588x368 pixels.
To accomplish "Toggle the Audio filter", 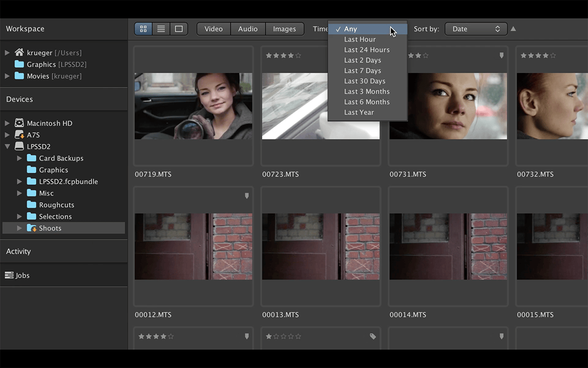I will click(x=248, y=29).
